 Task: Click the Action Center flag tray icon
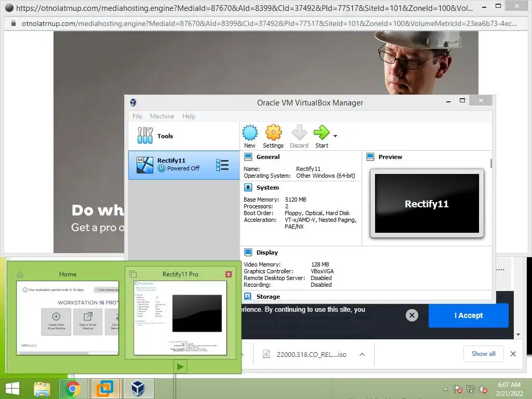(458, 389)
